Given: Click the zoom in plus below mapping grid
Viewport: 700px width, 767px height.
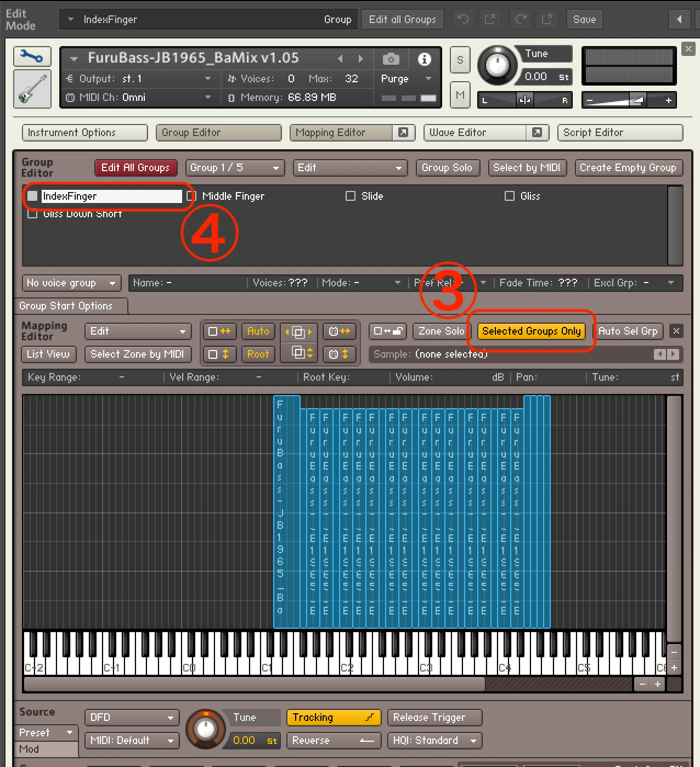Looking at the screenshot, I should point(657,684).
